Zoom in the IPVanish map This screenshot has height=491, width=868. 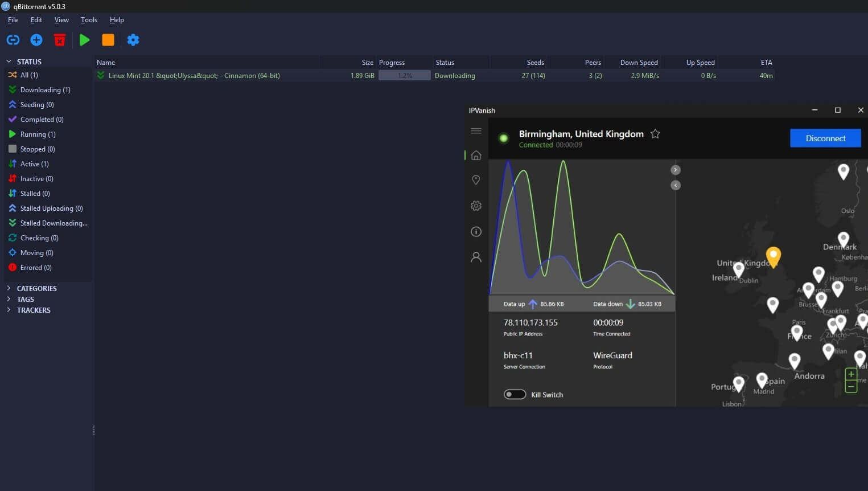tap(851, 374)
